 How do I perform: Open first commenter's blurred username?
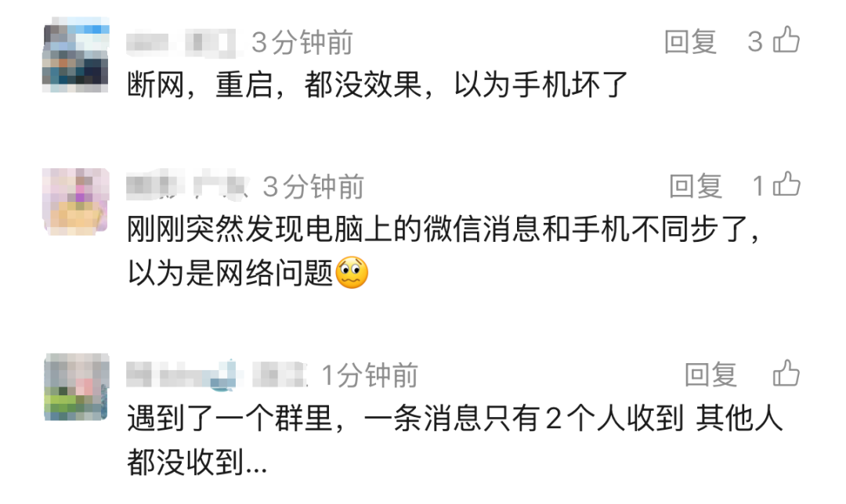181,42
